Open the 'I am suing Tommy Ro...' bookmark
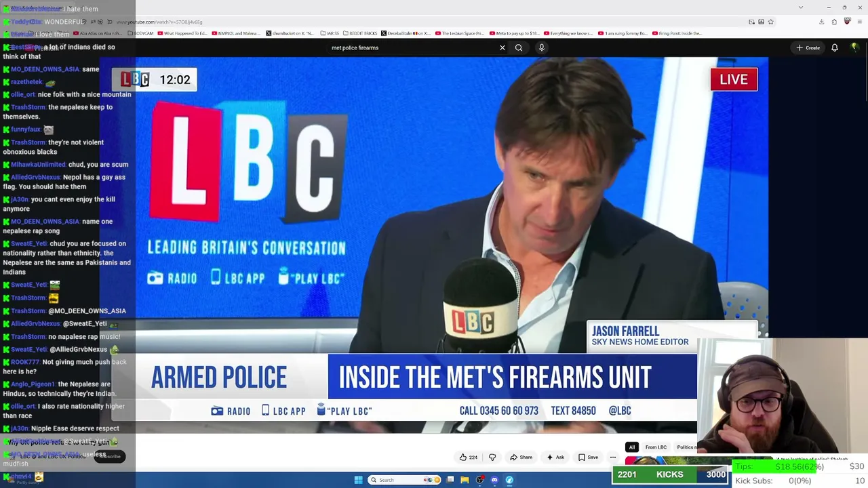 point(623,33)
